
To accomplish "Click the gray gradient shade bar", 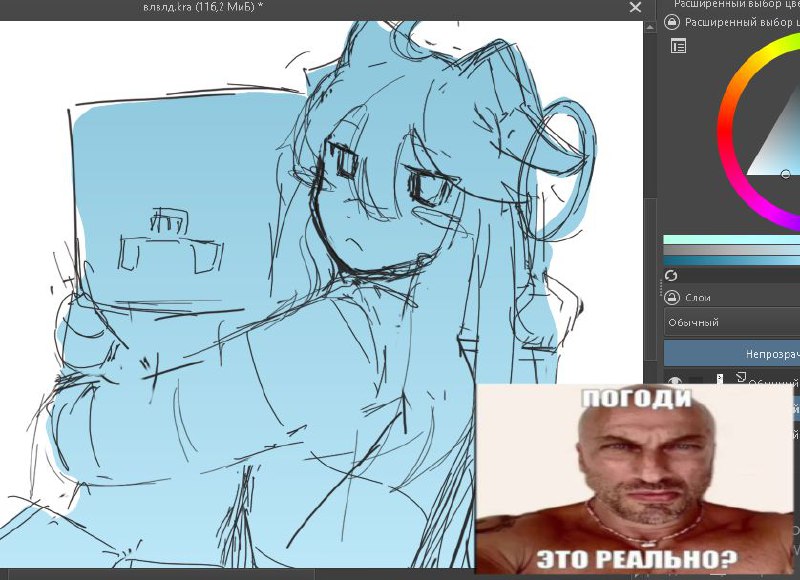I will [732, 250].
